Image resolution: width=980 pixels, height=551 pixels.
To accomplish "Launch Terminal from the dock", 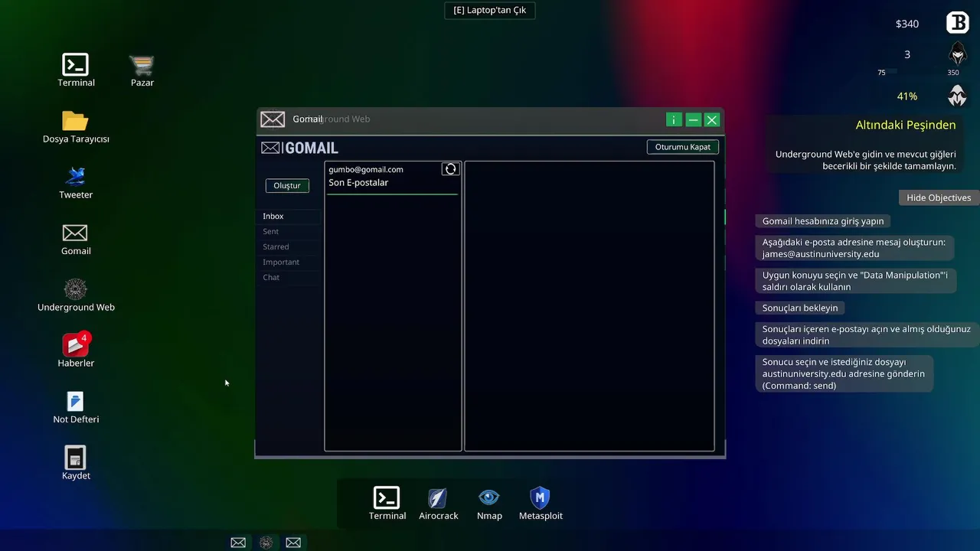I will click(387, 497).
